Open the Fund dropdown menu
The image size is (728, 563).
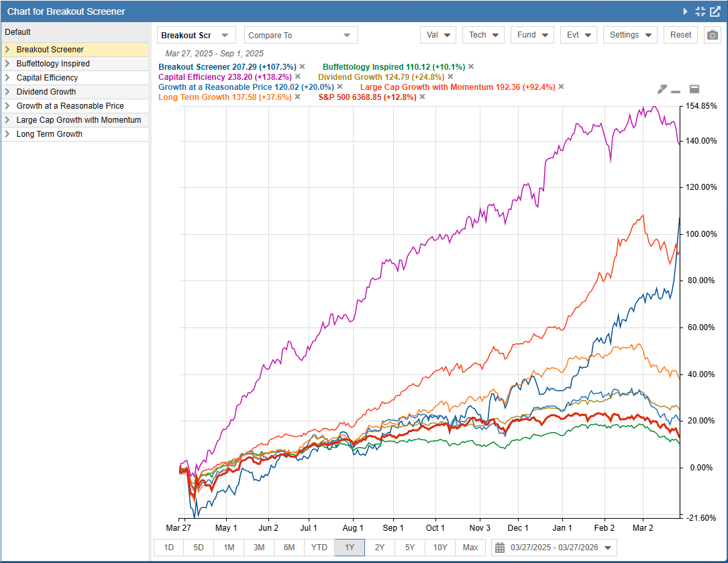(533, 35)
